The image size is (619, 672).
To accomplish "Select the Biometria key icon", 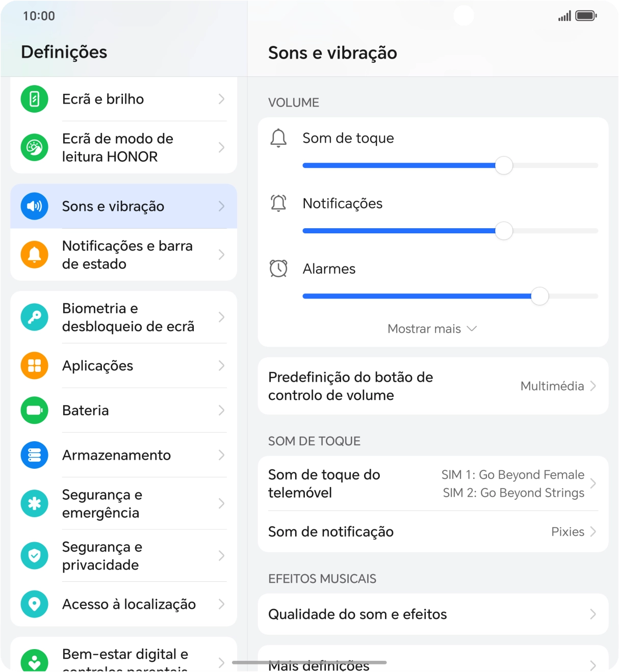I will click(x=34, y=317).
